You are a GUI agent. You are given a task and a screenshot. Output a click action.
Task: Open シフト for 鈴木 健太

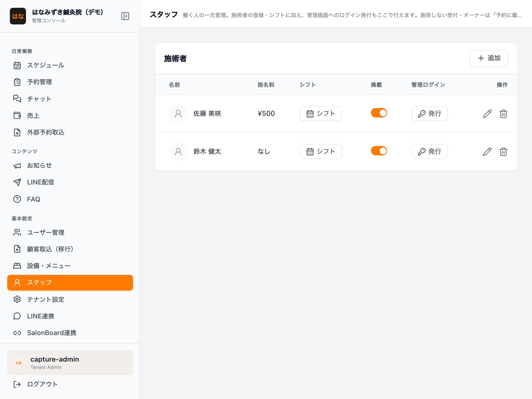(321, 151)
